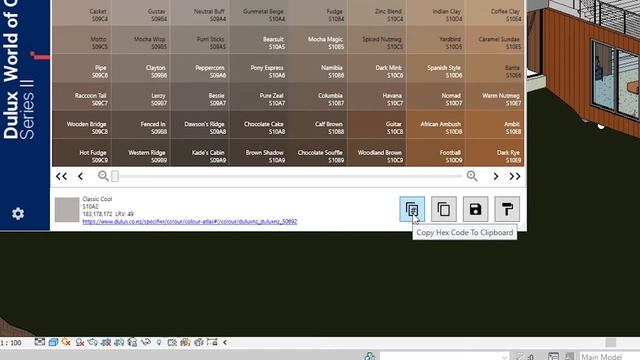640x360 pixels.
Task: Click the Visual Style blue cube icon
Action: coord(53,342)
